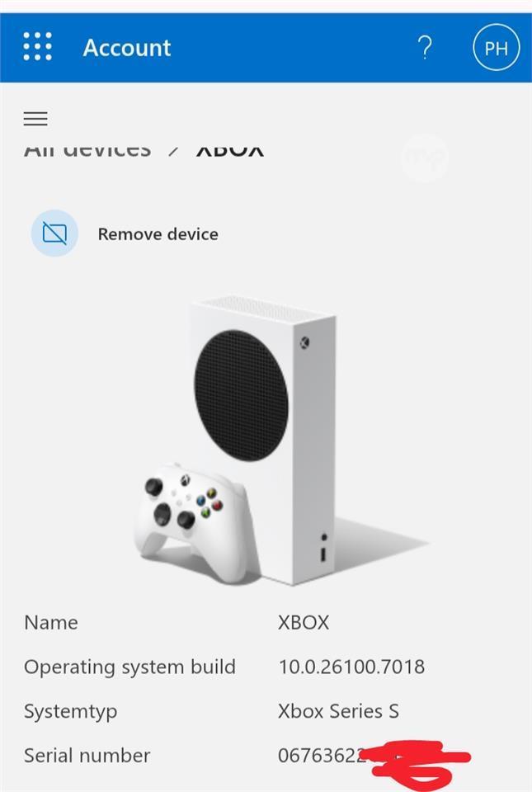The width and height of the screenshot is (532, 792).
Task: Click the breadcrumb slash separator
Action: click(173, 150)
